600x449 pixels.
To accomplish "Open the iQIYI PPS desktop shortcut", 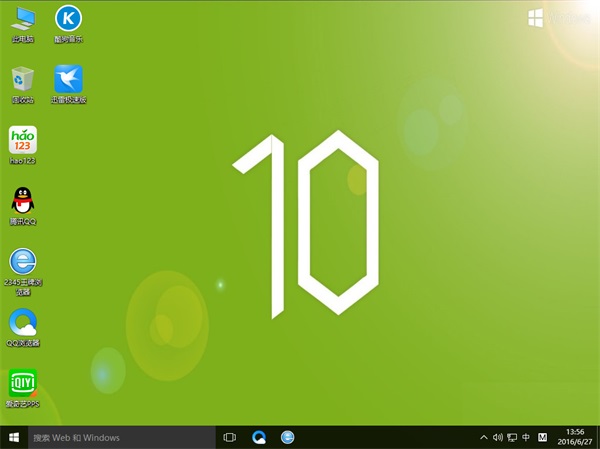I will [22, 383].
